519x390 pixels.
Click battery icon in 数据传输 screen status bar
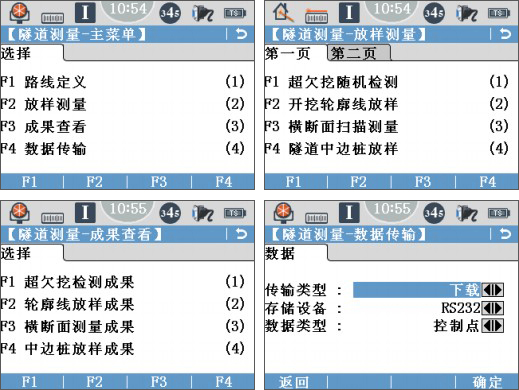(x=499, y=213)
